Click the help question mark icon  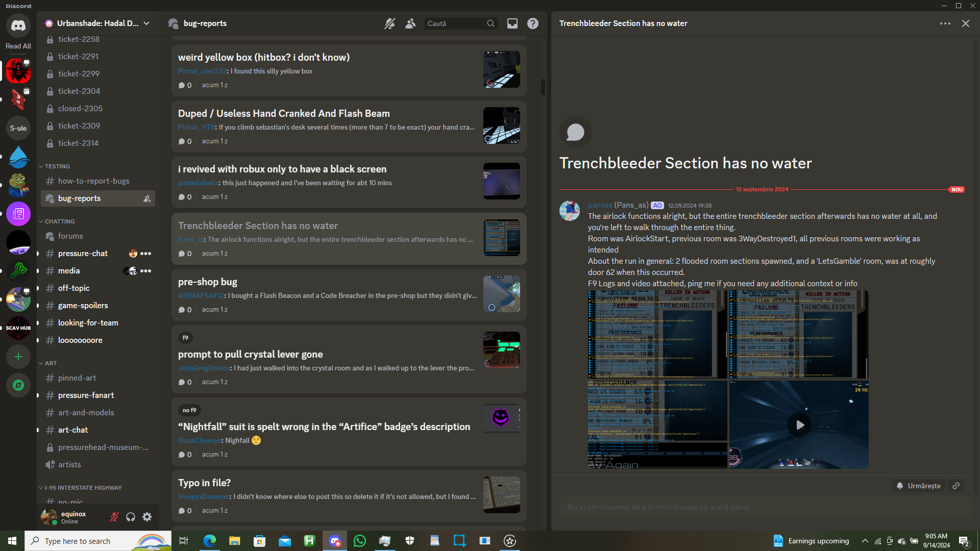pyautogui.click(x=533, y=23)
